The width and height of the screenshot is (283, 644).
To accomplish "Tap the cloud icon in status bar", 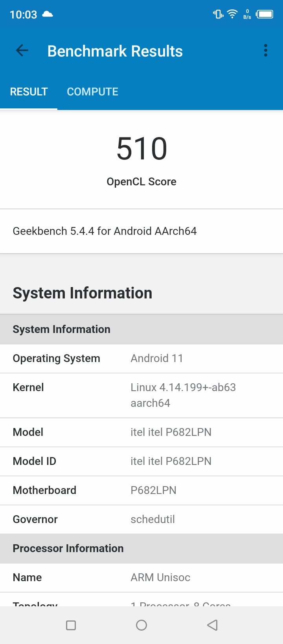I will click(x=48, y=15).
